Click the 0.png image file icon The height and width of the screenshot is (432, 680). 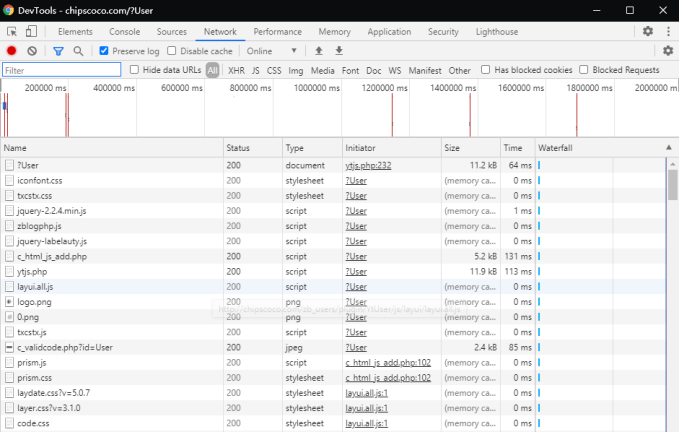pyautogui.click(x=9, y=317)
